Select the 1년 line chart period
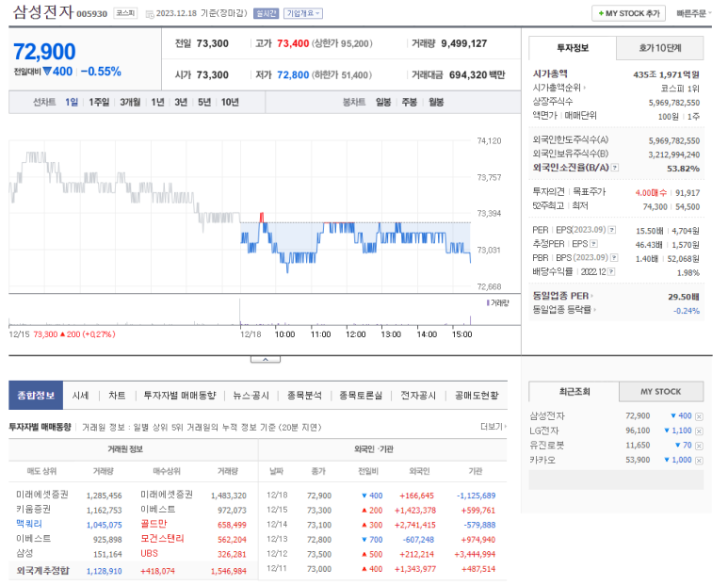Viewport: 728px width, 585px height. point(157,102)
